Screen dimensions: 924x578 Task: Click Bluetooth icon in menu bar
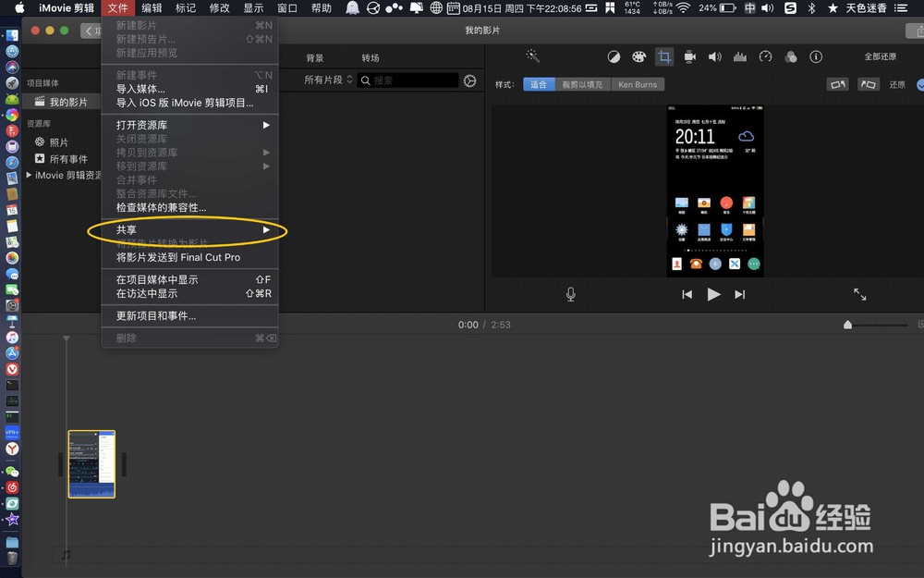811,7
